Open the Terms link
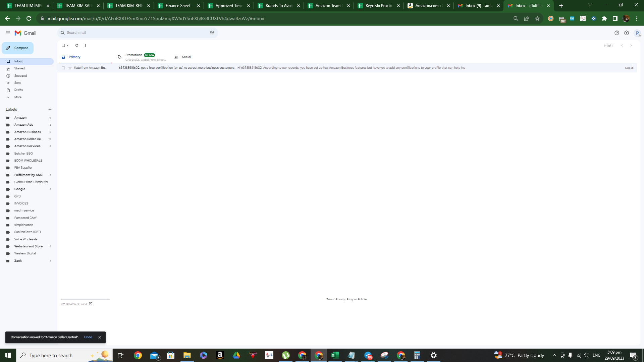Screen dimensions: 644x362 [330, 300]
